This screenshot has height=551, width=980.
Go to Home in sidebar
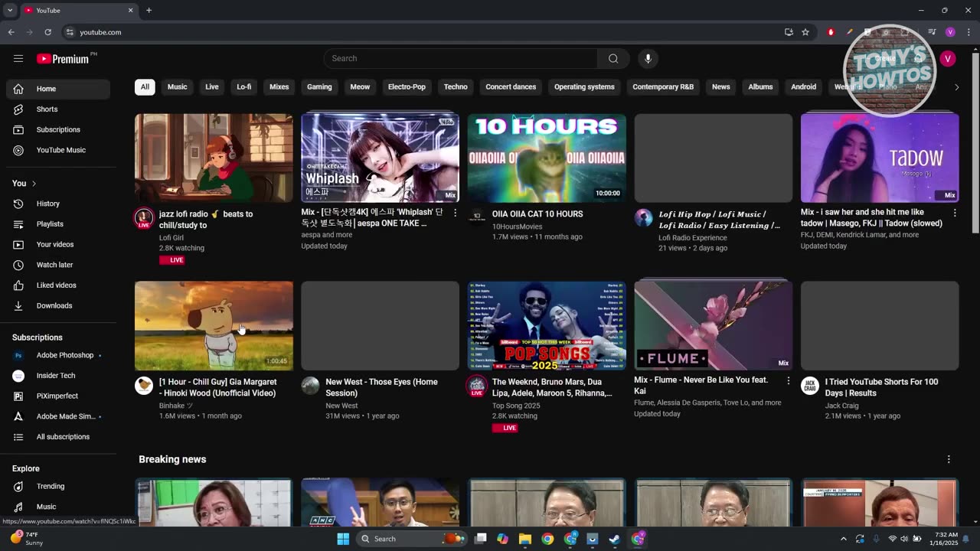(58, 89)
